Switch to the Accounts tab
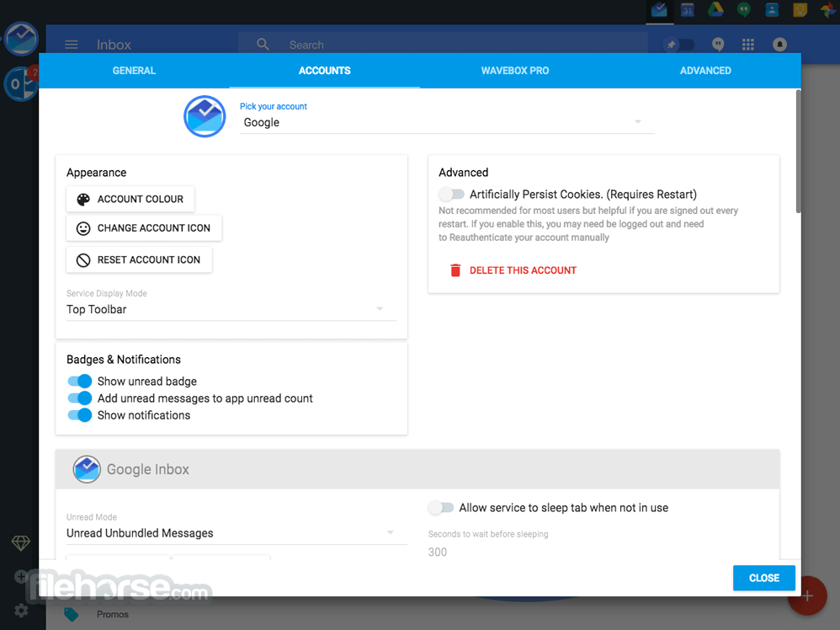Screen dimensions: 840x630 [325, 71]
